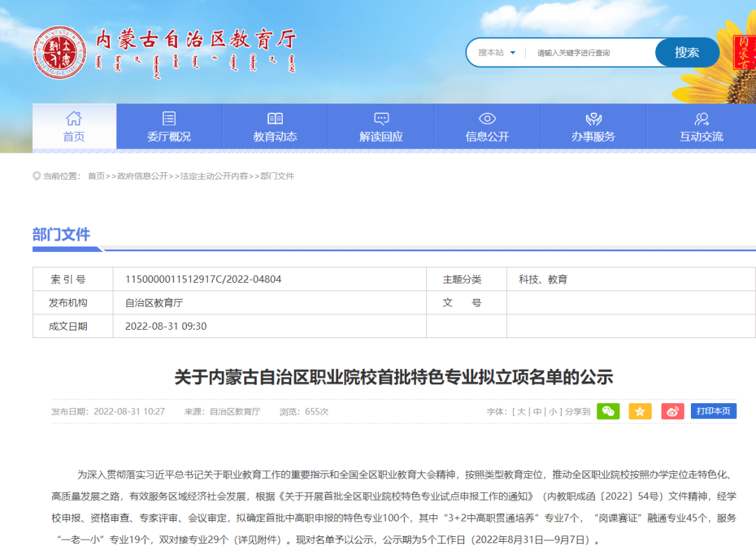Click the yellow star favorite icon
The height and width of the screenshot is (546, 756).
coord(640,412)
